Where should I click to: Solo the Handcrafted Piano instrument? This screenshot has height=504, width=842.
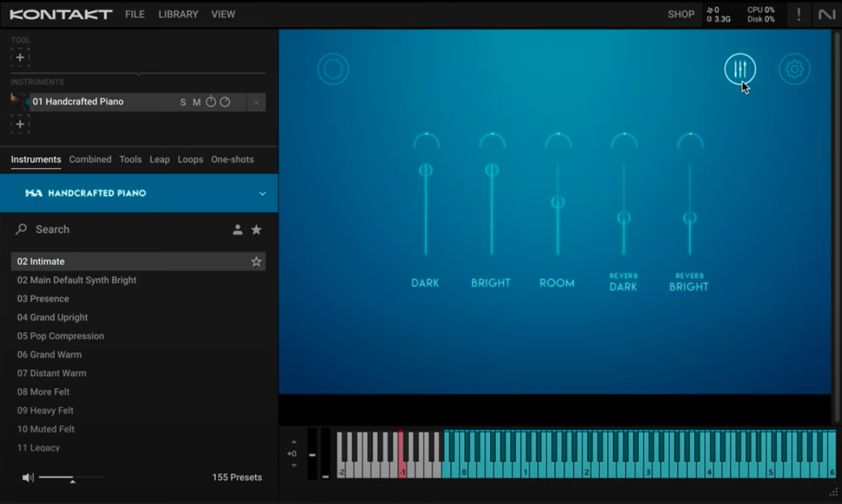[183, 102]
